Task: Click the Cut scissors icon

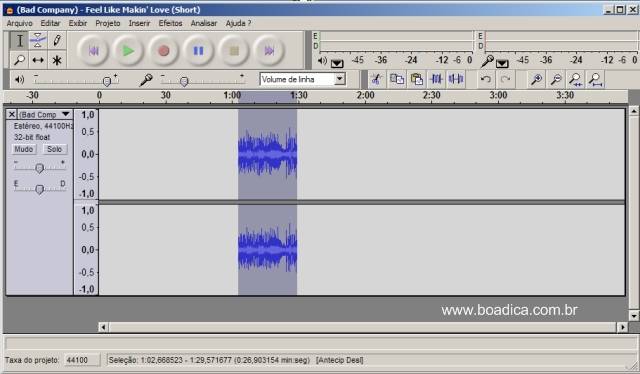Action: click(376, 79)
